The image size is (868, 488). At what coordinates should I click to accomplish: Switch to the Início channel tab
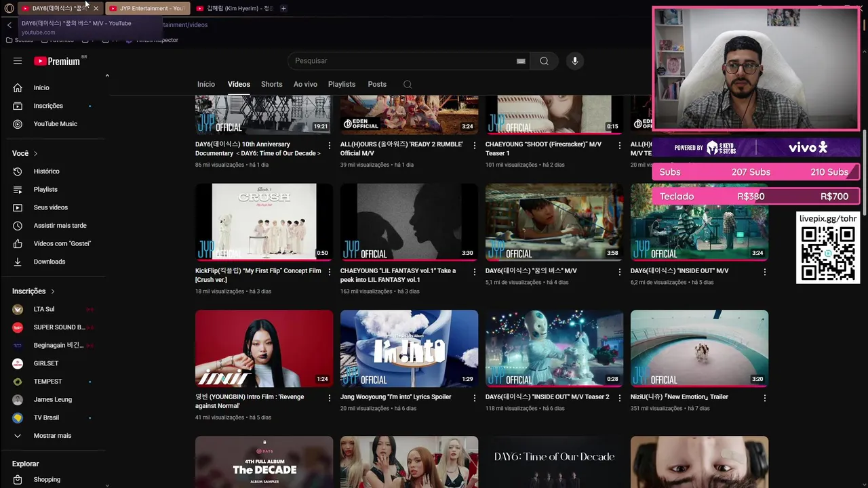coord(206,84)
